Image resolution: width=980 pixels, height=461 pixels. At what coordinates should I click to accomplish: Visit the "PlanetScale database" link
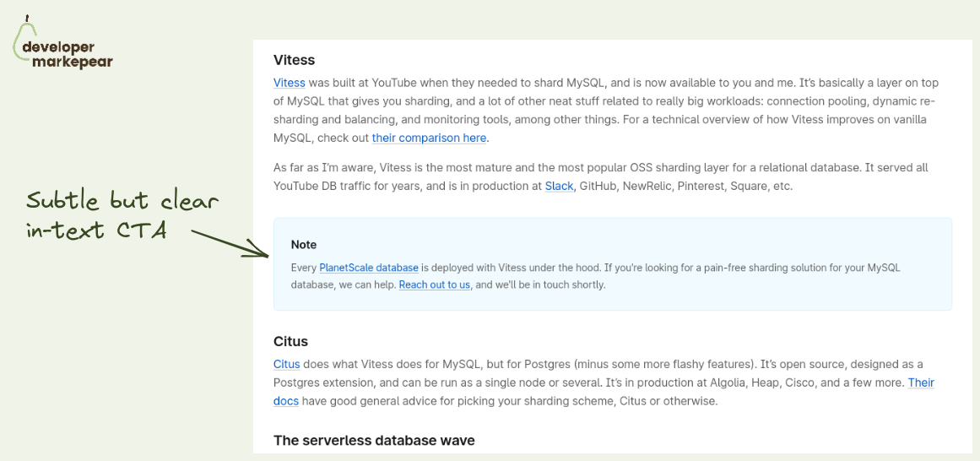click(x=369, y=268)
